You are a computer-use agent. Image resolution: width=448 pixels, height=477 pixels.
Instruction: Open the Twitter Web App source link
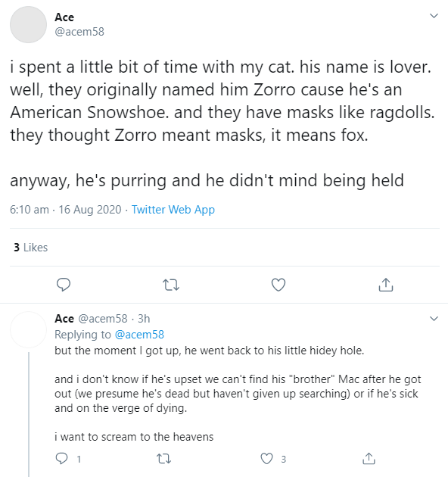[x=173, y=210]
